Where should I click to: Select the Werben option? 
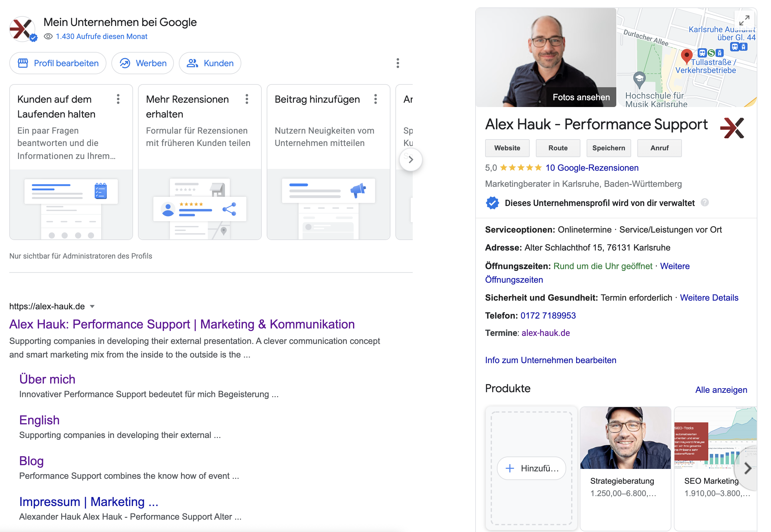(143, 63)
